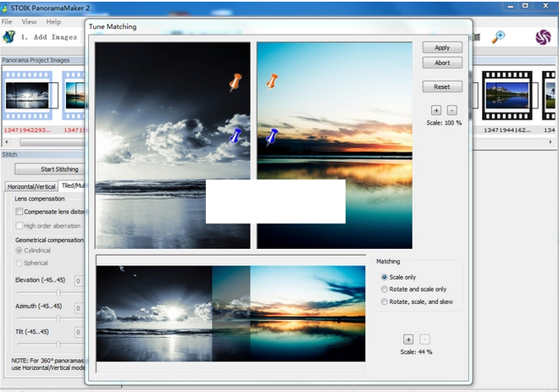The image size is (559, 392).
Task: Open the File menu
Action: [7, 22]
